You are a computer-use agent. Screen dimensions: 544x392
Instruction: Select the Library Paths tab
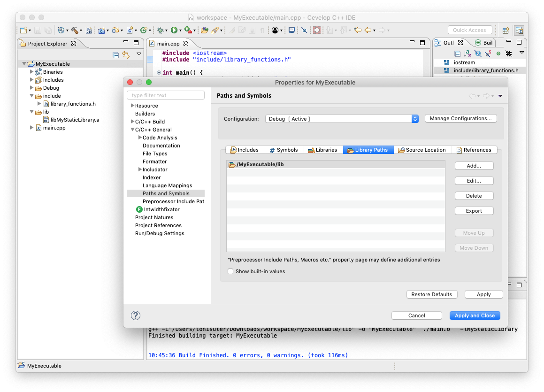tap(368, 150)
